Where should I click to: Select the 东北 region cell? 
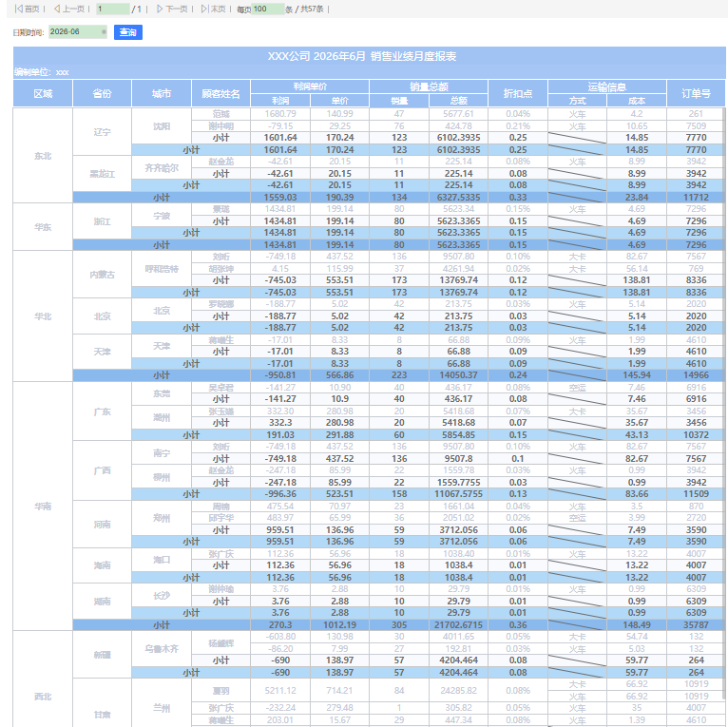pos(43,156)
